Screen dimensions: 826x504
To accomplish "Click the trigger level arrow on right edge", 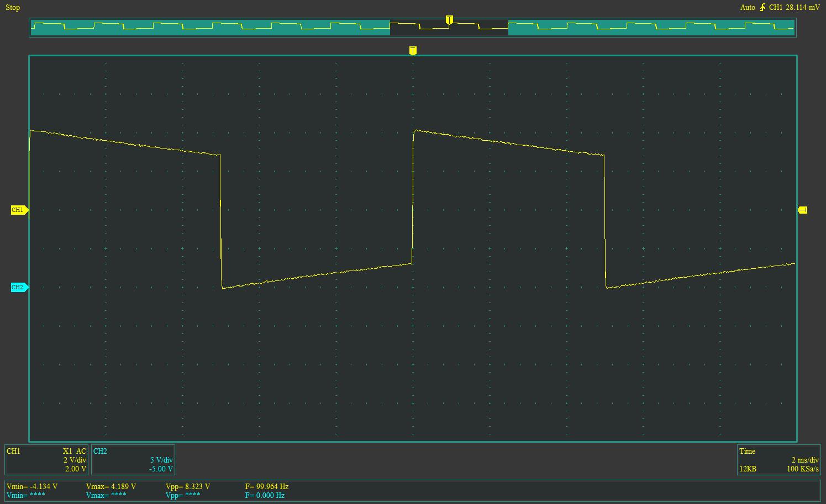I will 803,210.
